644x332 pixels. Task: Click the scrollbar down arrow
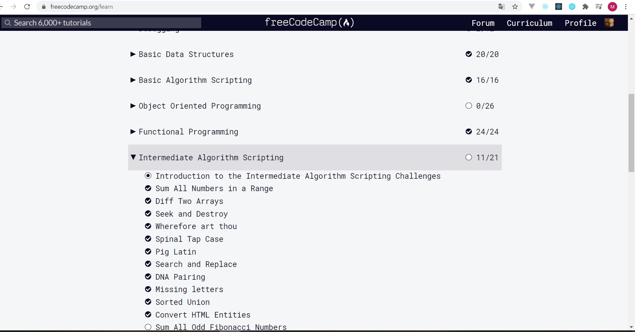click(631, 327)
